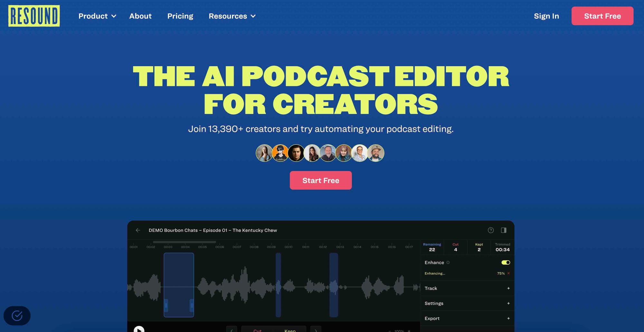Click the pink Start Free hero button

pos(321,180)
